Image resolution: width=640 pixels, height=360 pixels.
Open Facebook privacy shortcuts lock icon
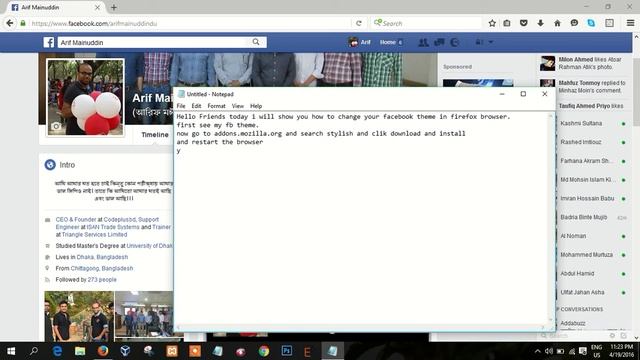tap(479, 42)
